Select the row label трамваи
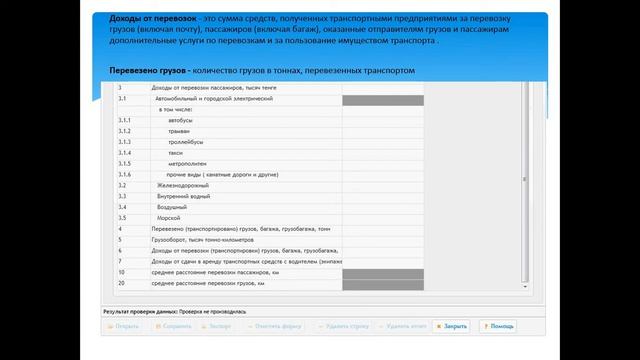 179,131
